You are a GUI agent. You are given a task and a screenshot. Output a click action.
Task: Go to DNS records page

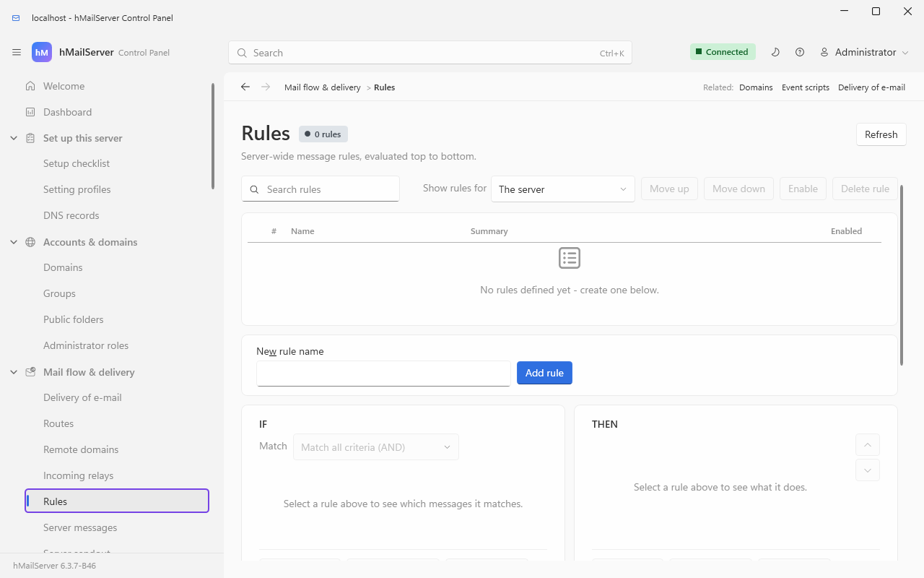pyautogui.click(x=71, y=215)
